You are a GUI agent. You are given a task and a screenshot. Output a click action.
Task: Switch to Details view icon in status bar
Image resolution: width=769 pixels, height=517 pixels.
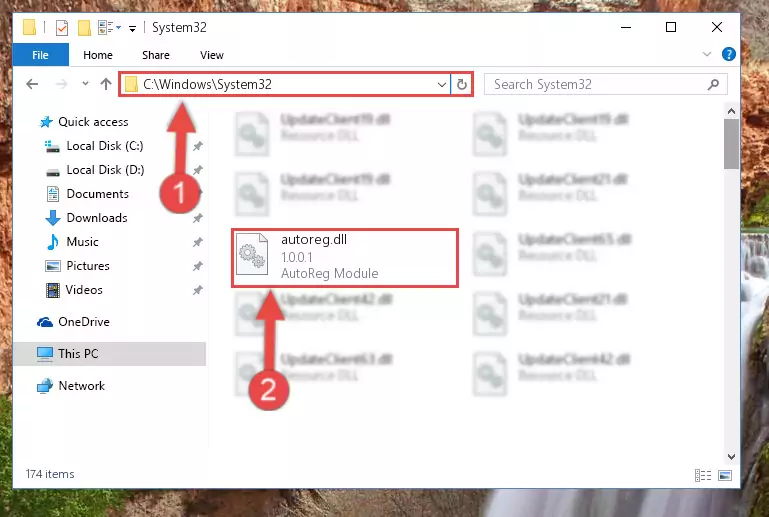click(x=703, y=475)
